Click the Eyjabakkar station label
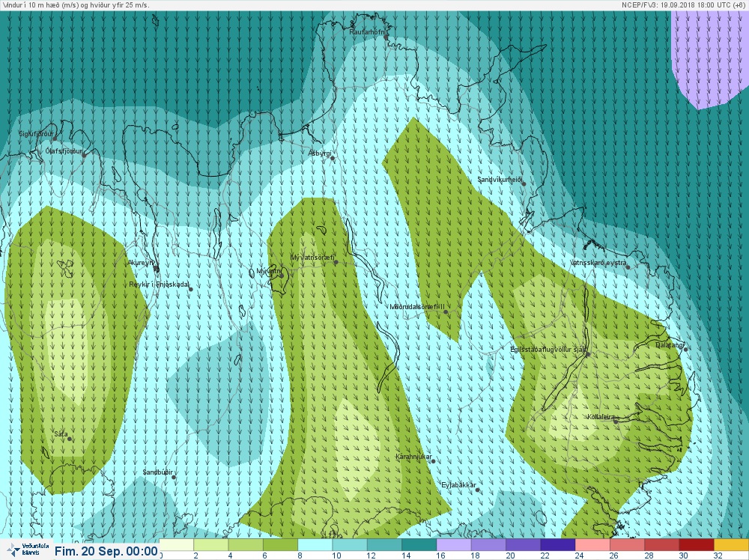The width and height of the screenshot is (749, 560). pos(458,485)
